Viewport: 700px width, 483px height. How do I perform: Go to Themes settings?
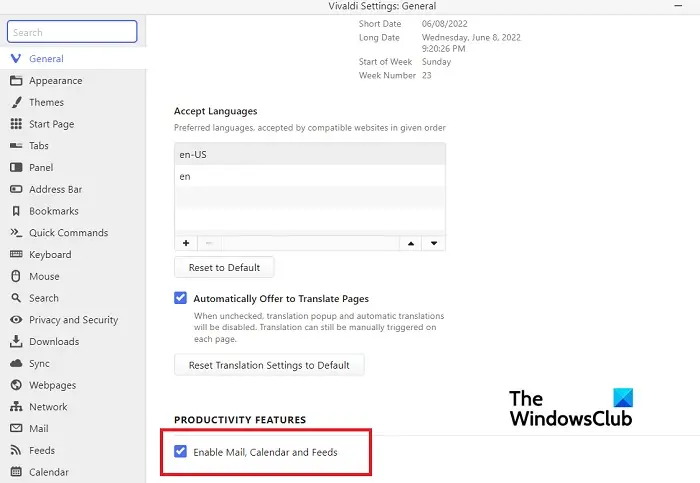click(73, 102)
